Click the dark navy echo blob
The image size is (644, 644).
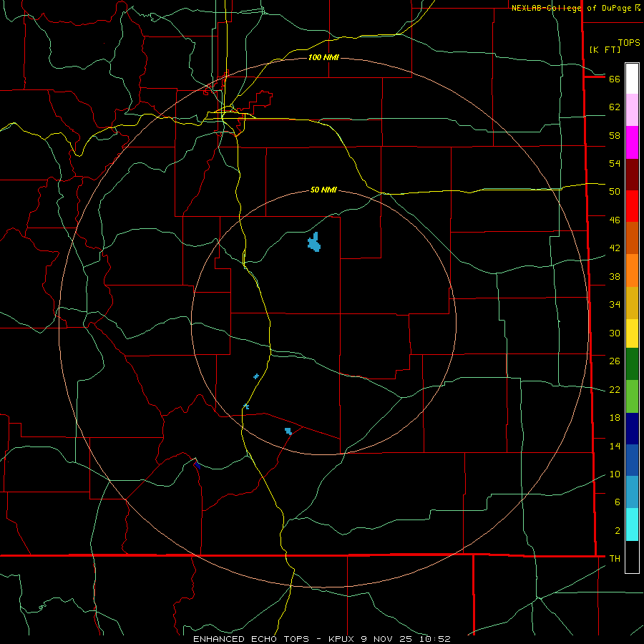pos(197,465)
